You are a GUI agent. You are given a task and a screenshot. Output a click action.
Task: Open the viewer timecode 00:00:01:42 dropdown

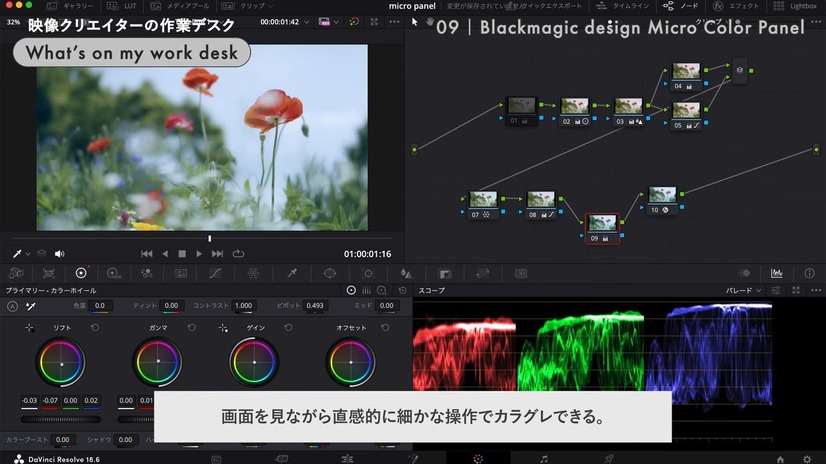click(285, 22)
